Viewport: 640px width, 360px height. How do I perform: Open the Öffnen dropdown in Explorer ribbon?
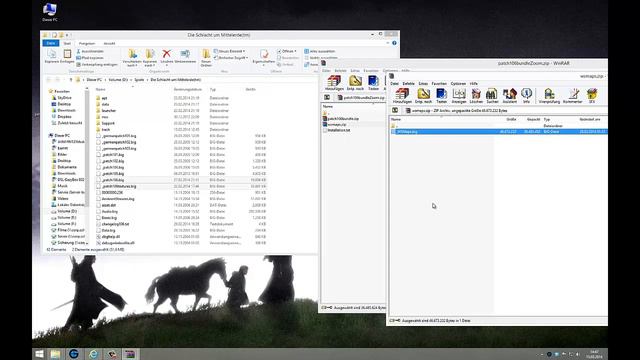[287, 51]
